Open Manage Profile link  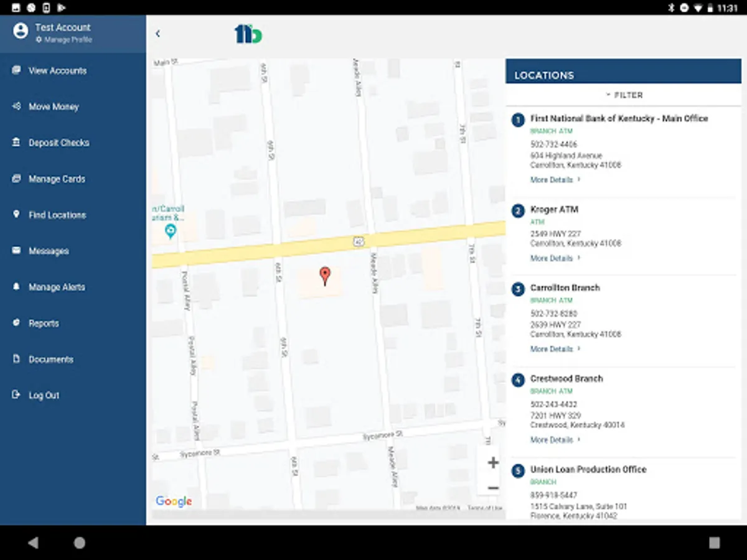[64, 40]
